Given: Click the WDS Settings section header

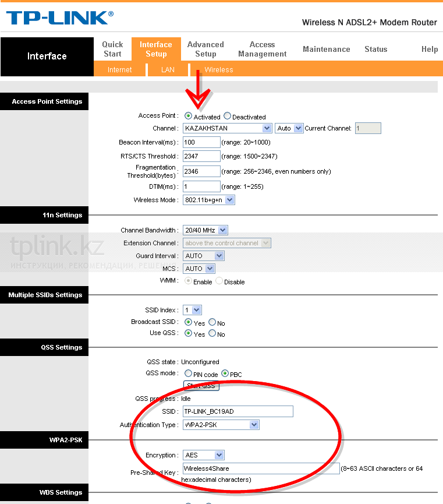Looking at the screenshot, I should (44, 492).
